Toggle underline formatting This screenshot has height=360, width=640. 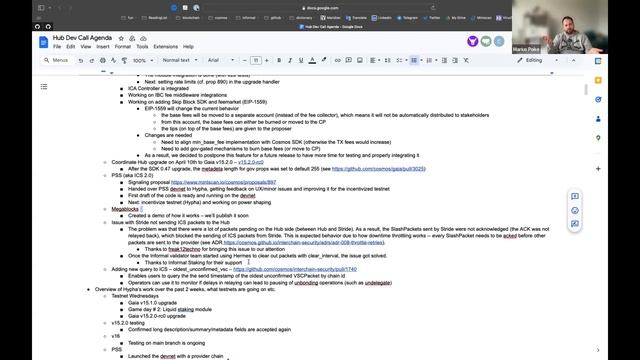coord(301,60)
